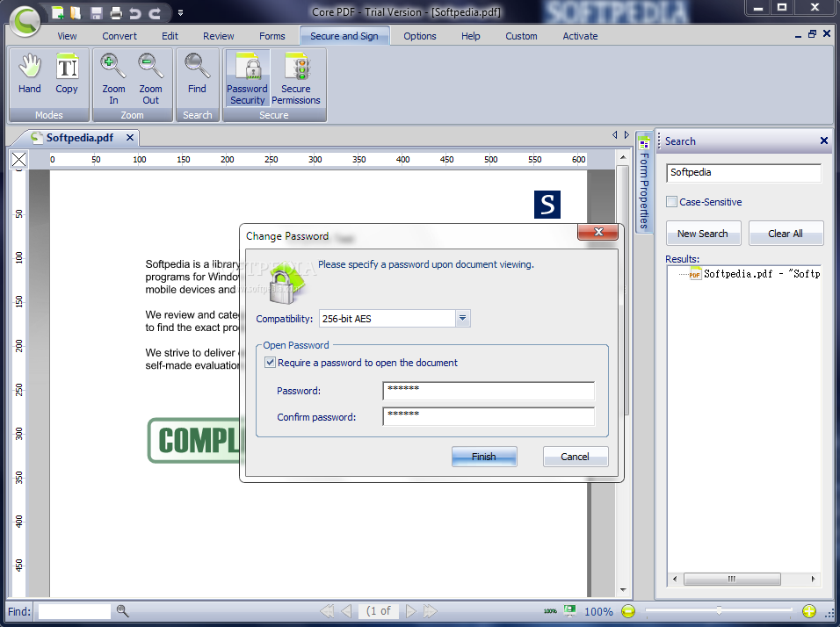The width and height of the screenshot is (840, 627).
Task: Click the ruler corner toggle box
Action: [18, 159]
